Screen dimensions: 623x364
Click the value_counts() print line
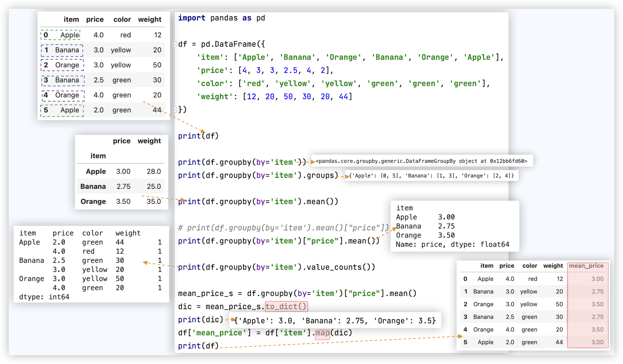[276, 267]
